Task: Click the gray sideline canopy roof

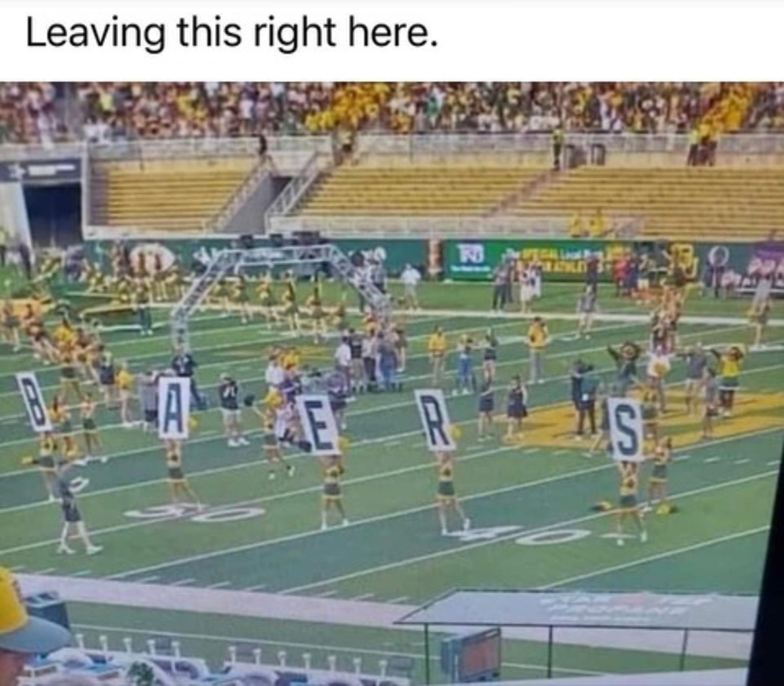Action: (x=578, y=610)
